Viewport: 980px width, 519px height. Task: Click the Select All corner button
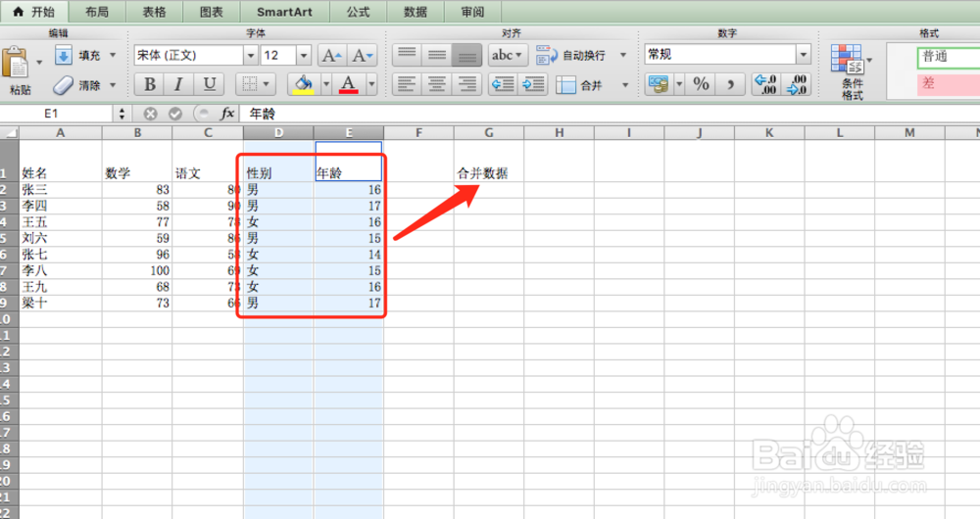[x=10, y=132]
